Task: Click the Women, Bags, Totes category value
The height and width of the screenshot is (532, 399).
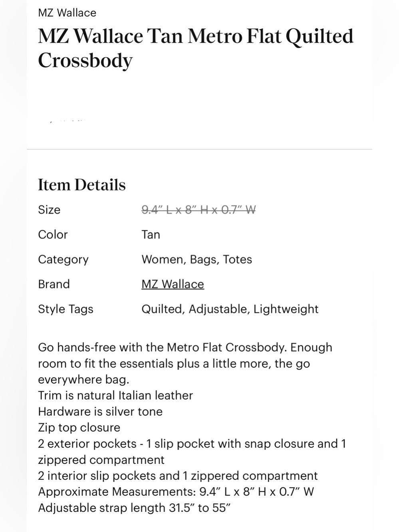Action: pyautogui.click(x=197, y=259)
